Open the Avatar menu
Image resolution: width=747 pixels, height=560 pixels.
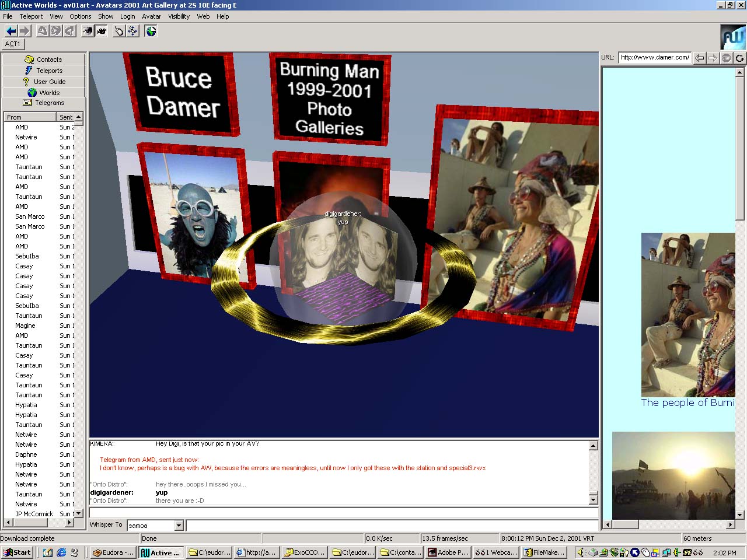pyautogui.click(x=151, y=16)
